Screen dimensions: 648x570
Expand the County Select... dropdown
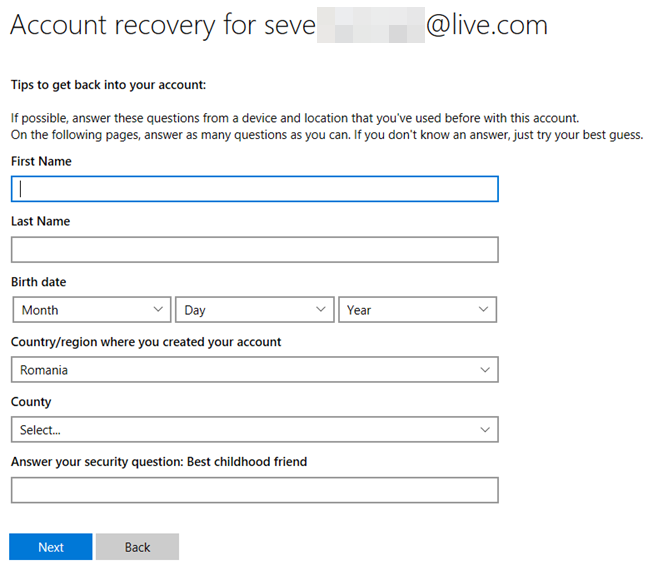click(x=255, y=429)
